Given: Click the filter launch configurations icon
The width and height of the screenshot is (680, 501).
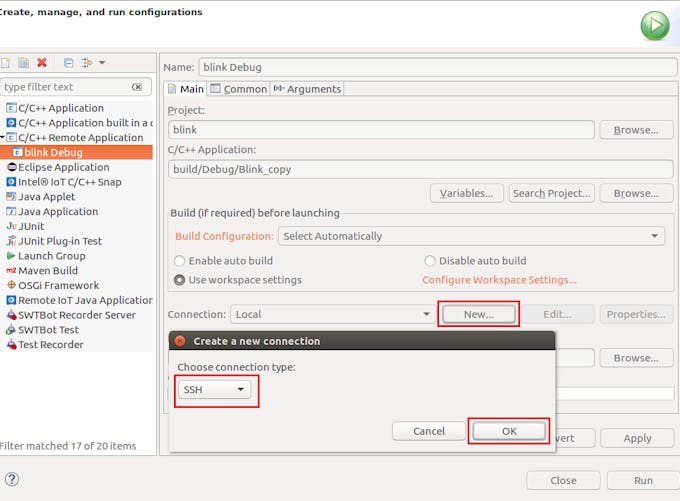Looking at the screenshot, I should tap(88, 63).
